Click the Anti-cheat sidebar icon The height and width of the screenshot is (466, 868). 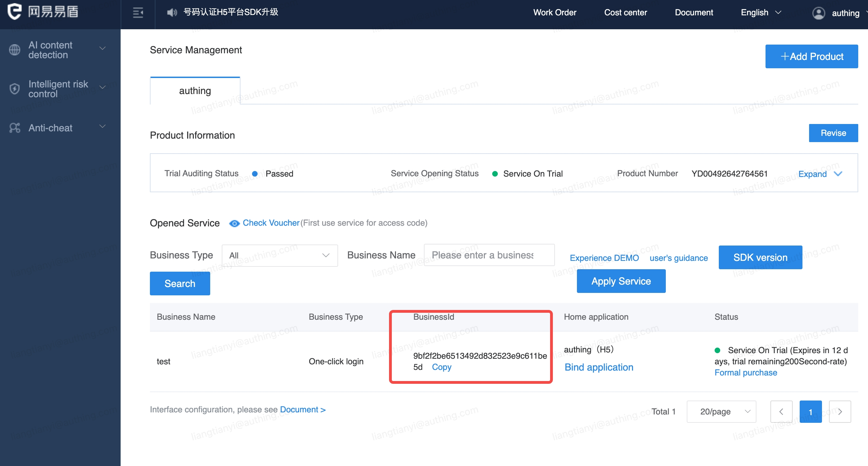15,128
